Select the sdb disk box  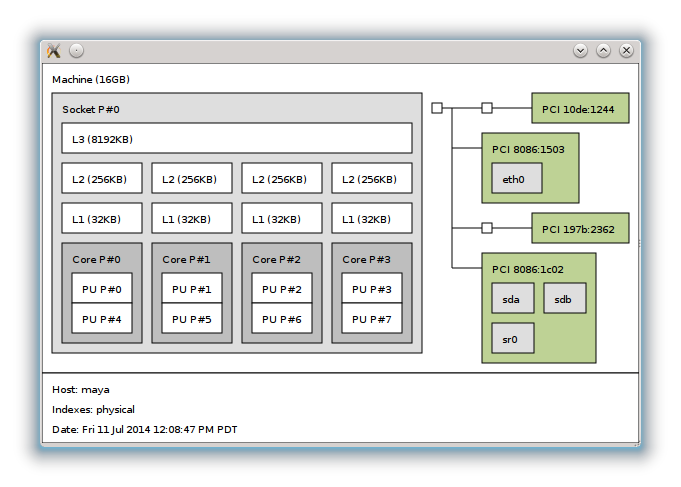click(565, 298)
